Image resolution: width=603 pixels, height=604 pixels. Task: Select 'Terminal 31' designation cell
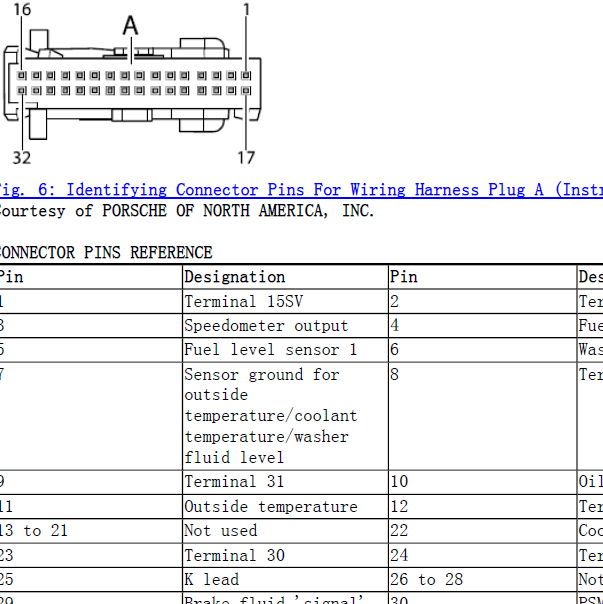285,482
